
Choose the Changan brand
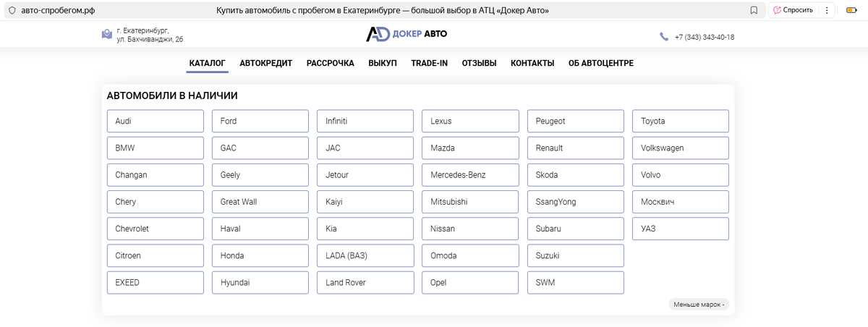click(x=156, y=175)
